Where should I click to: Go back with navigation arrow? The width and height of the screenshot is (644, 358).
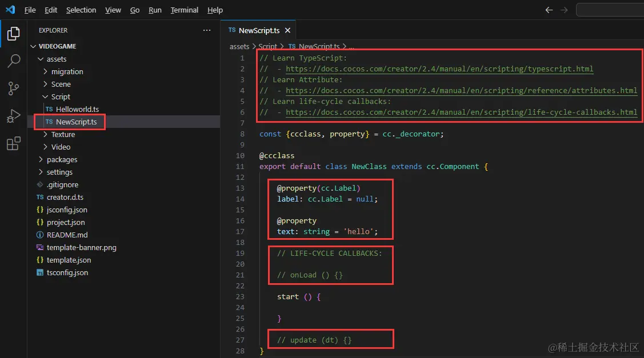tap(549, 10)
